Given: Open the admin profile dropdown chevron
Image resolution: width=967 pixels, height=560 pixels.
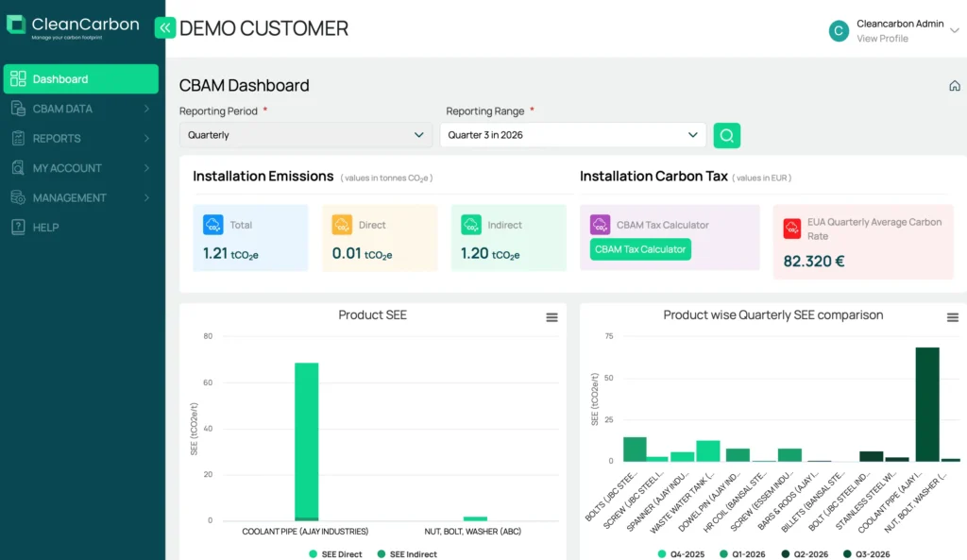Looking at the screenshot, I should (x=955, y=30).
